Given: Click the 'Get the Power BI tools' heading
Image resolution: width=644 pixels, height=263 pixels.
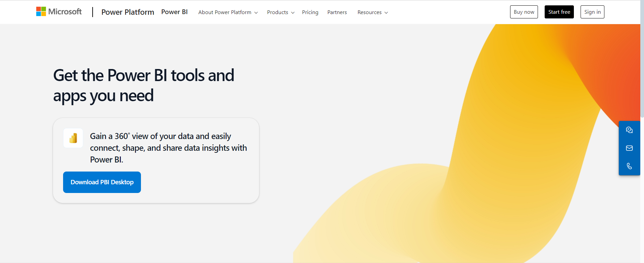Looking at the screenshot, I should click(x=144, y=85).
